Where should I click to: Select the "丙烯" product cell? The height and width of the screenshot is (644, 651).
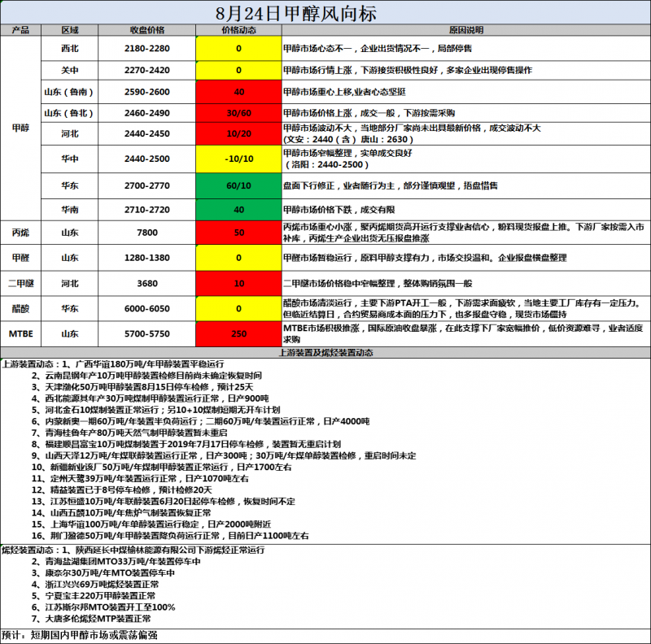click(x=21, y=233)
